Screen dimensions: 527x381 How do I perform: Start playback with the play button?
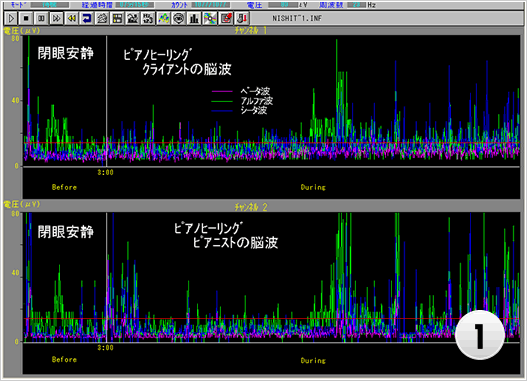[11, 18]
